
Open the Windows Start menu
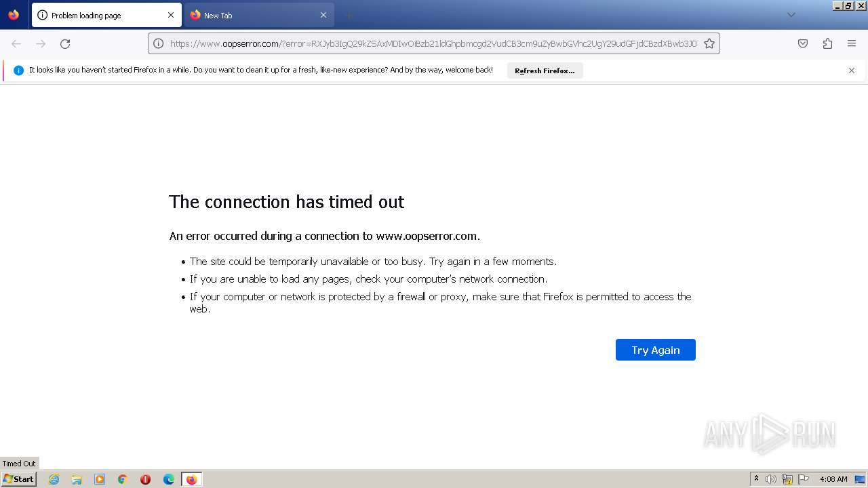(x=19, y=479)
